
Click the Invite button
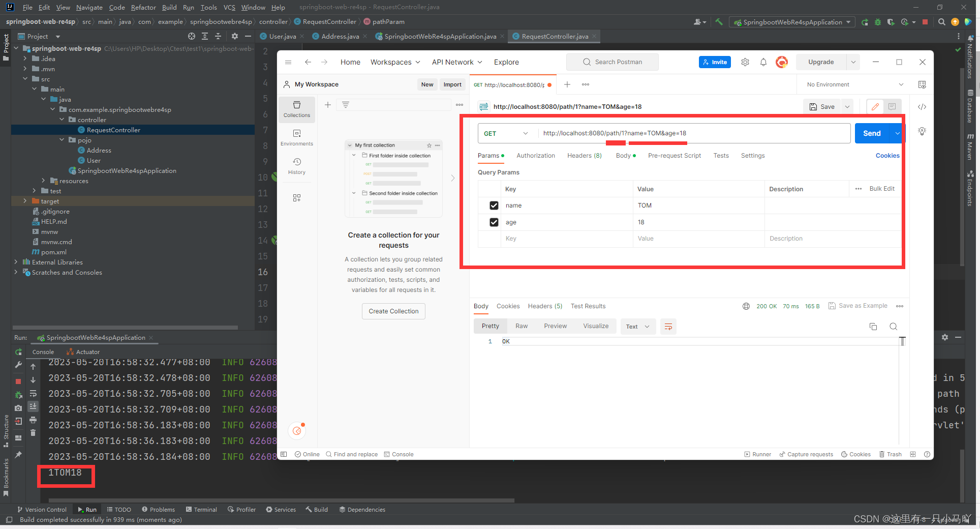click(x=715, y=62)
